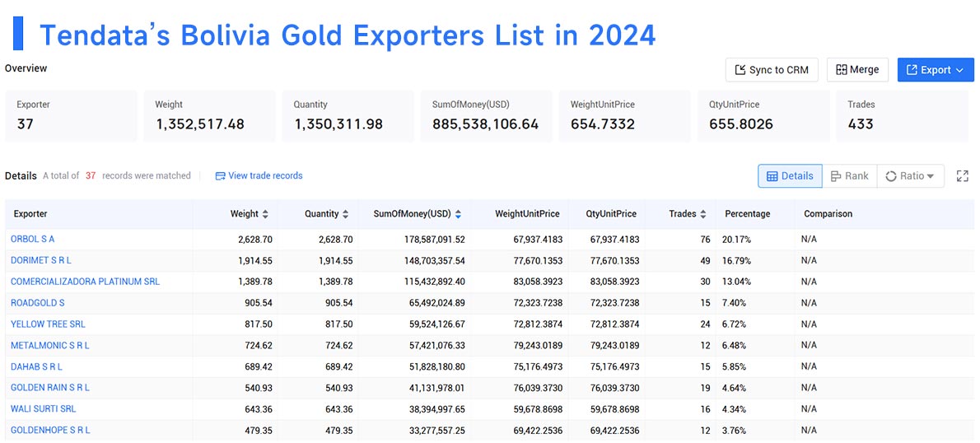The image size is (980, 443).
Task: Click the fullscreen expand icon
Action: point(963,176)
